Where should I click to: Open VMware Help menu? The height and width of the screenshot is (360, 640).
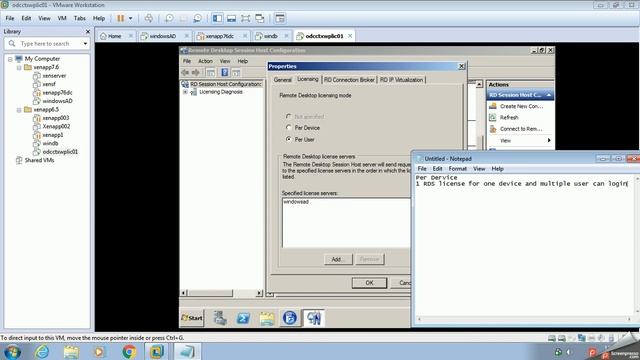point(99,18)
